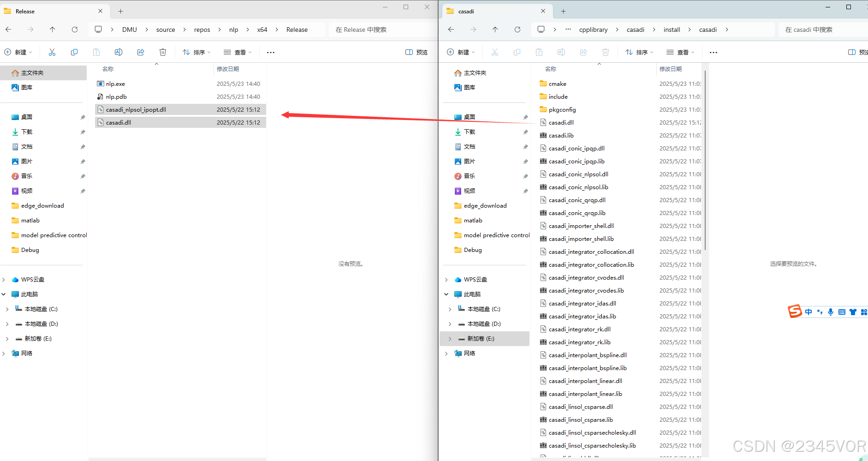
Task: Expand 此电脑 in the left sidebar tree
Action: click(x=4, y=294)
